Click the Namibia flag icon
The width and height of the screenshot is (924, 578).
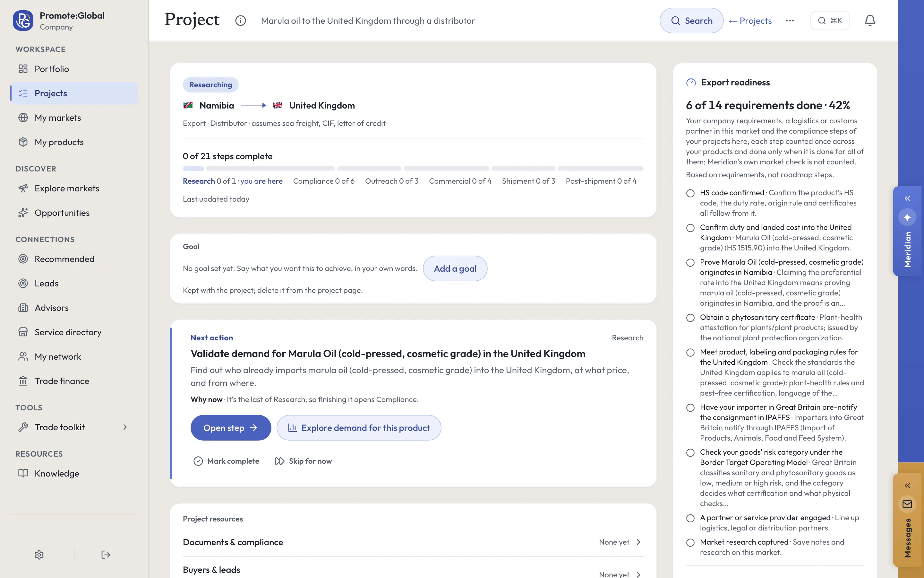188,106
